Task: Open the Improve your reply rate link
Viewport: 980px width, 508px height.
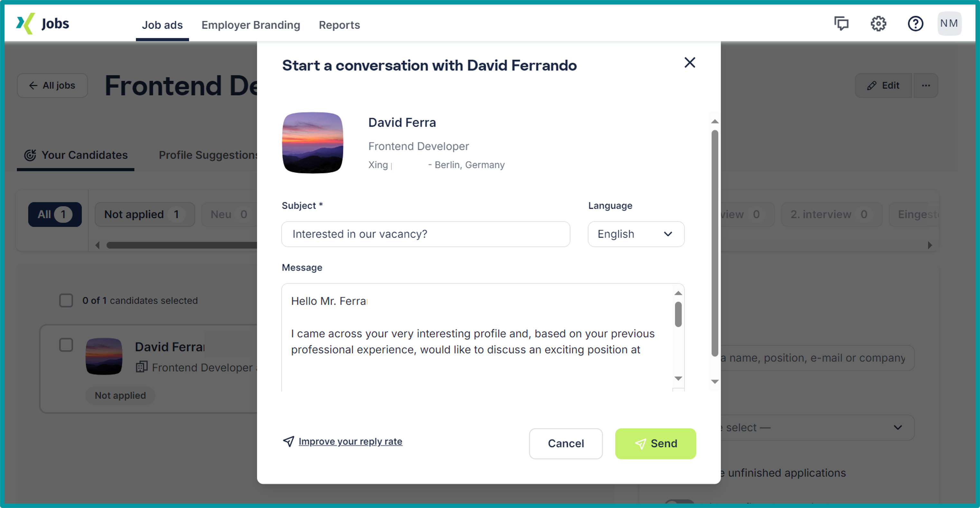Action: (x=350, y=441)
